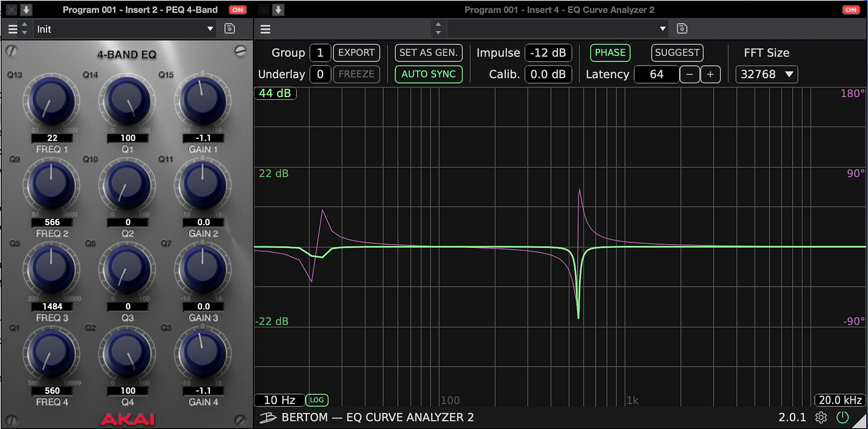Click Calib. 0.0 dB field

[x=548, y=74]
